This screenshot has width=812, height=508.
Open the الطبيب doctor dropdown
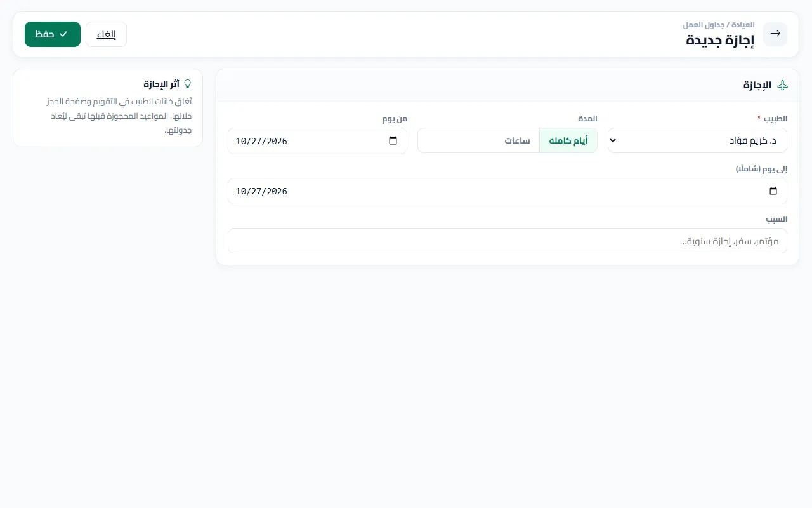pos(697,140)
